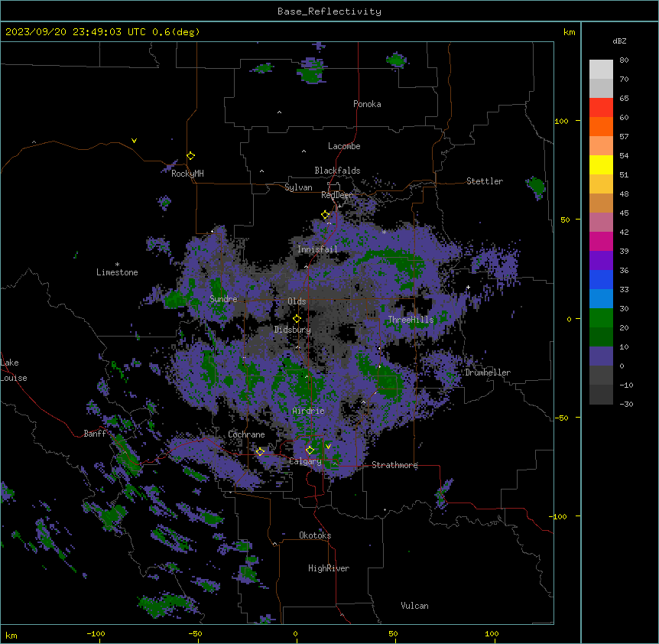Click the Didsbury city label

click(293, 330)
